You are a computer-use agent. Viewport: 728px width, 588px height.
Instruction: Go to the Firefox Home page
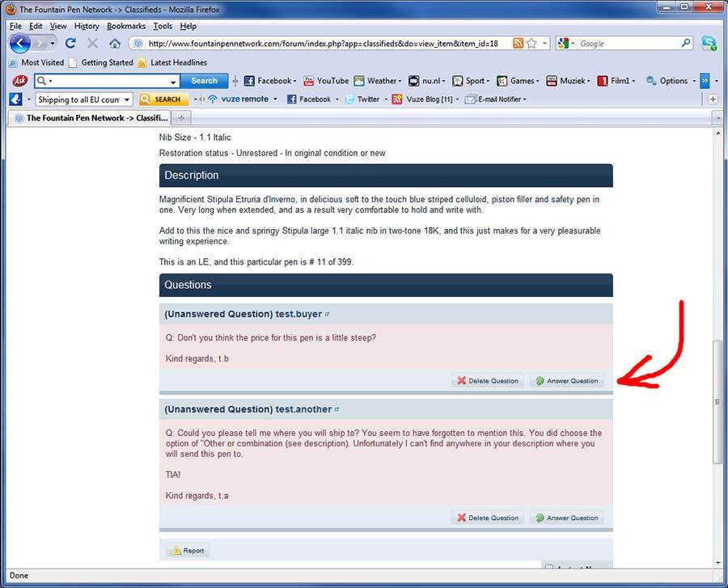pos(114,43)
